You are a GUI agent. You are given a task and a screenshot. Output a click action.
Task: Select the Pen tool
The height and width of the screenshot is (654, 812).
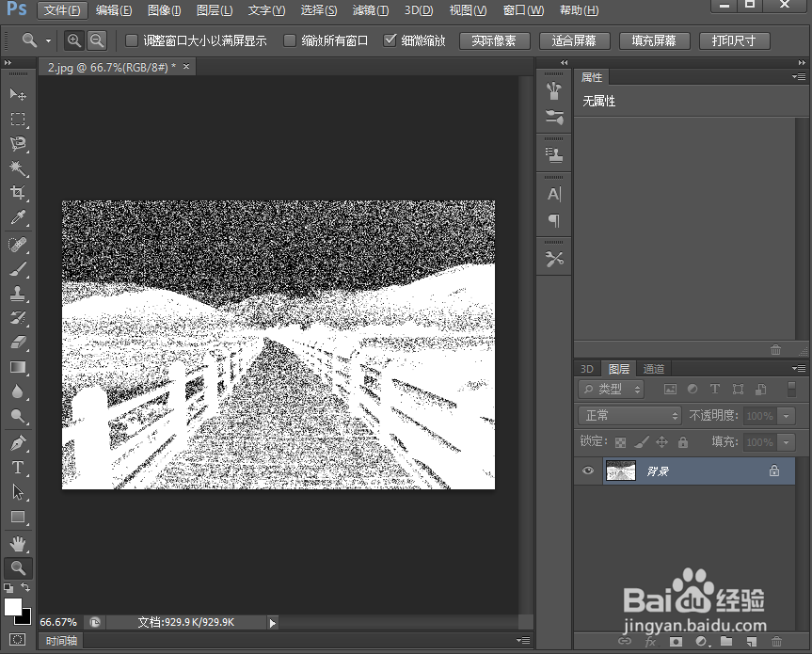pos(18,443)
